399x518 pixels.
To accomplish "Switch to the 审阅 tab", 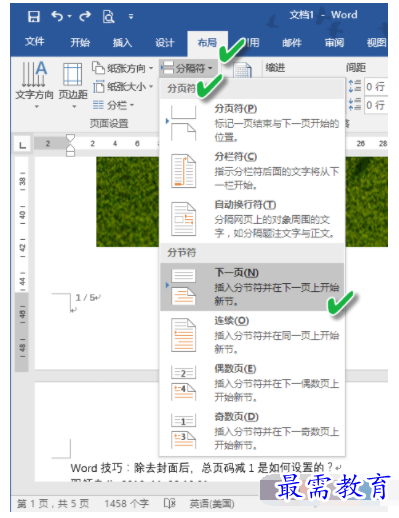I will click(x=334, y=42).
